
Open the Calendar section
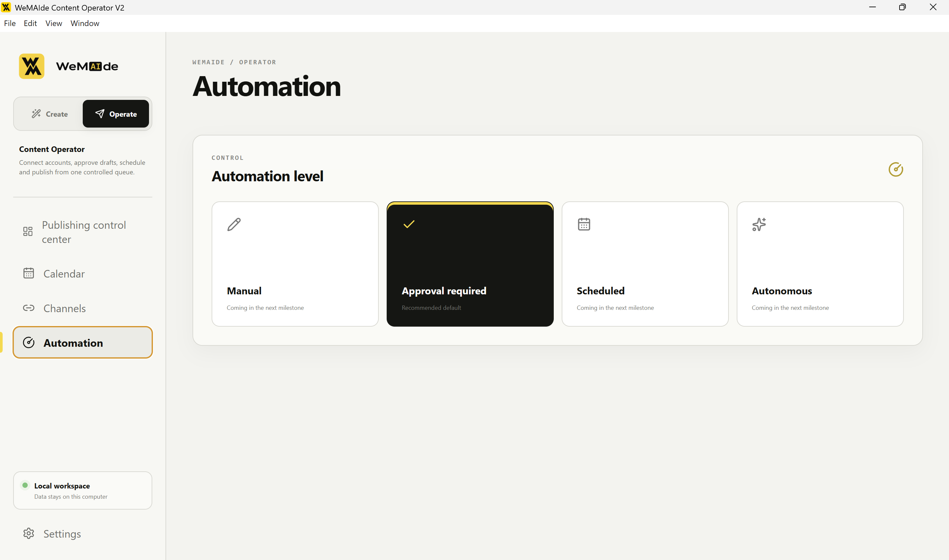(83, 273)
